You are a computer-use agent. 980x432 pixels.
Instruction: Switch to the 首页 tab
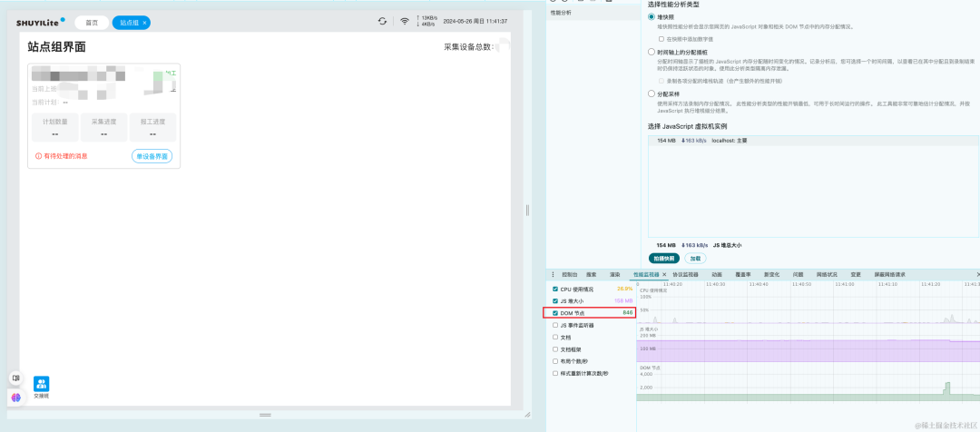pyautogui.click(x=92, y=23)
